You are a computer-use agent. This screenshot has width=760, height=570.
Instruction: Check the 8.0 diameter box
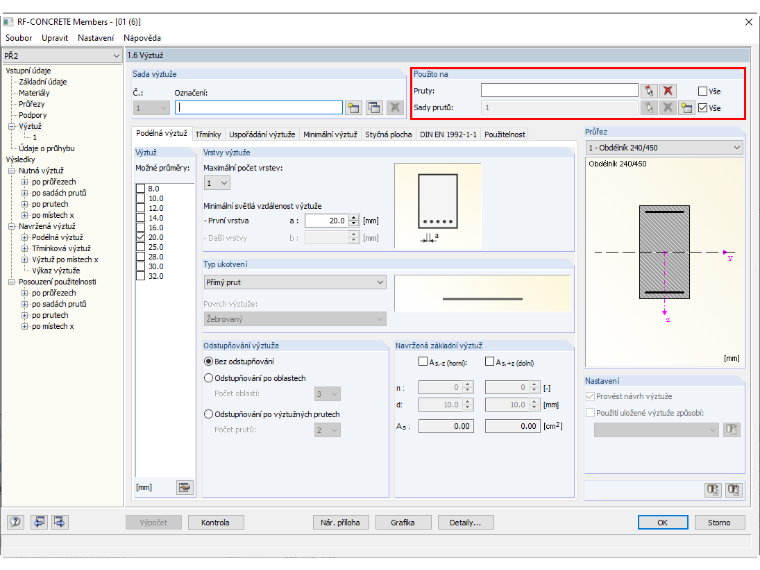141,188
